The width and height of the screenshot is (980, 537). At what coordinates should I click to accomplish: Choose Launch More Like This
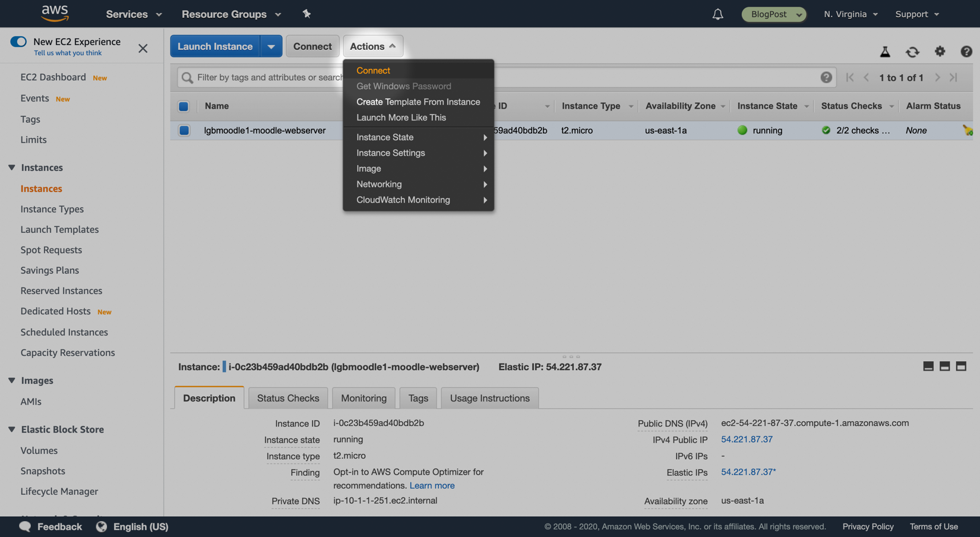(x=418, y=118)
